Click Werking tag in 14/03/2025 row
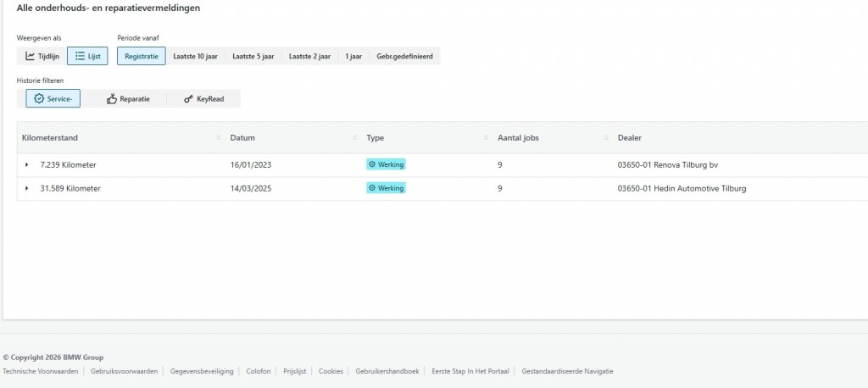868x388 pixels. click(386, 188)
